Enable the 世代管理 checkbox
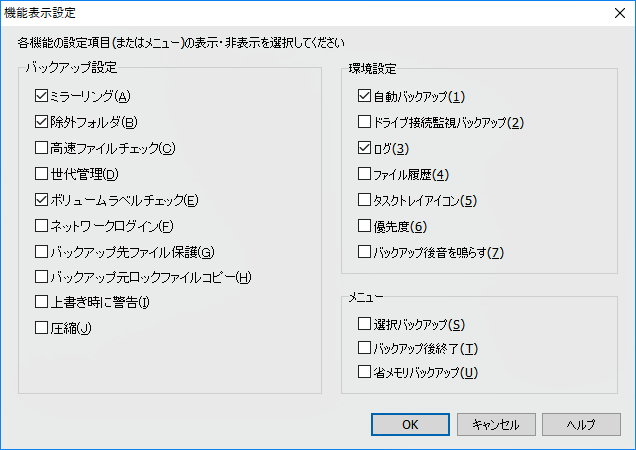The width and height of the screenshot is (636, 450). tap(42, 175)
